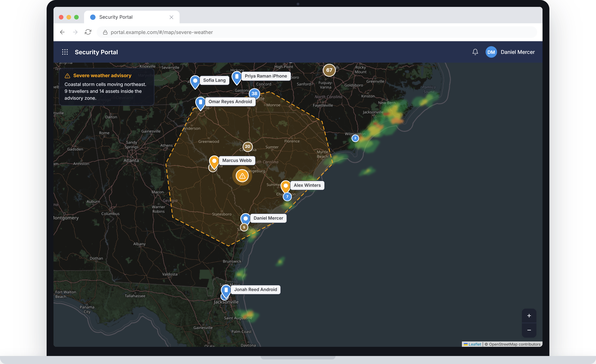The width and height of the screenshot is (596, 364).
Task: Open the blue cluster marker 38
Action: [x=254, y=94]
